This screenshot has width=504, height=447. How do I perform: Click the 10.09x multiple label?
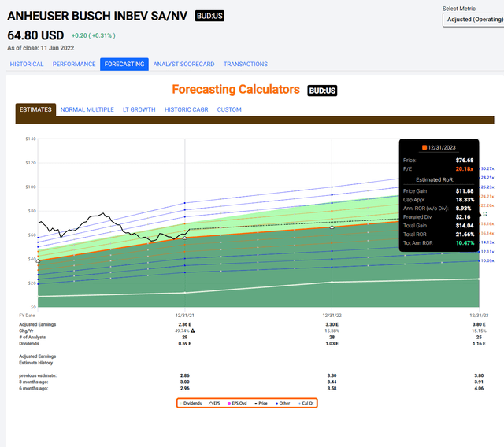[487, 260]
